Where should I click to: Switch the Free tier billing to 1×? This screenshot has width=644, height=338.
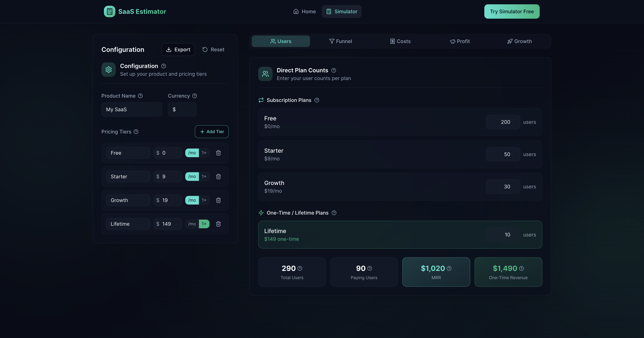pos(204,153)
